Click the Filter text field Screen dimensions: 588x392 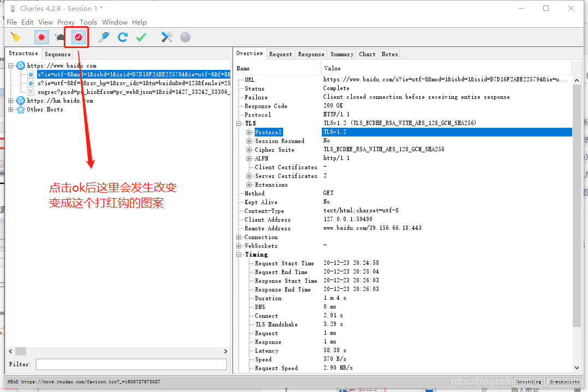[131, 364]
